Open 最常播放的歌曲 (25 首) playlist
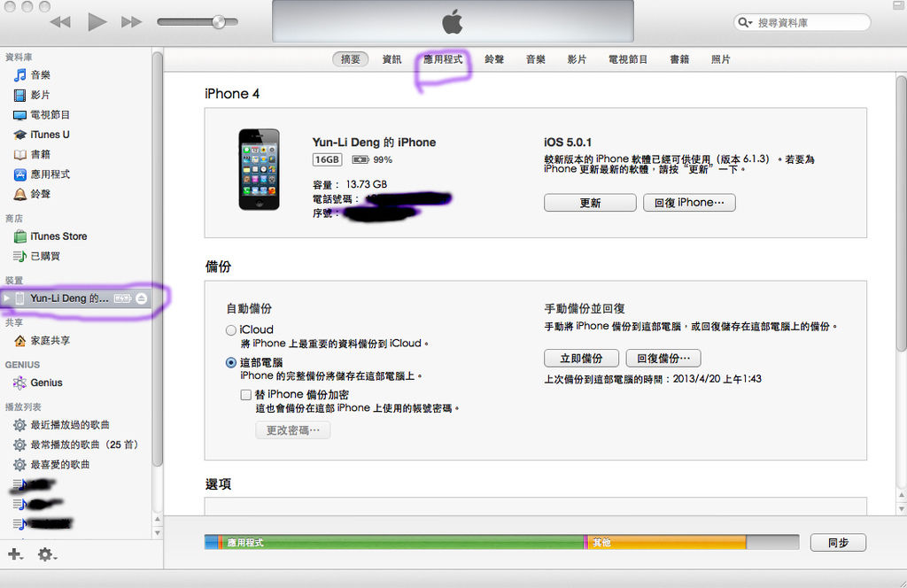This screenshot has height=588, width=907. pos(76,445)
